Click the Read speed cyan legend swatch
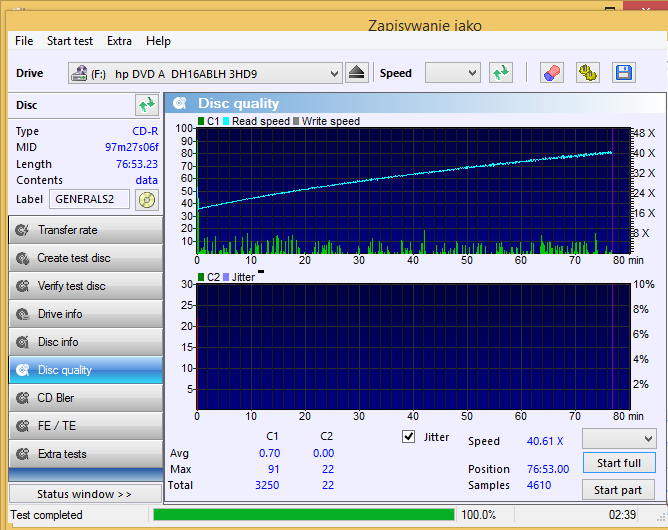668x530 pixels. point(226,121)
